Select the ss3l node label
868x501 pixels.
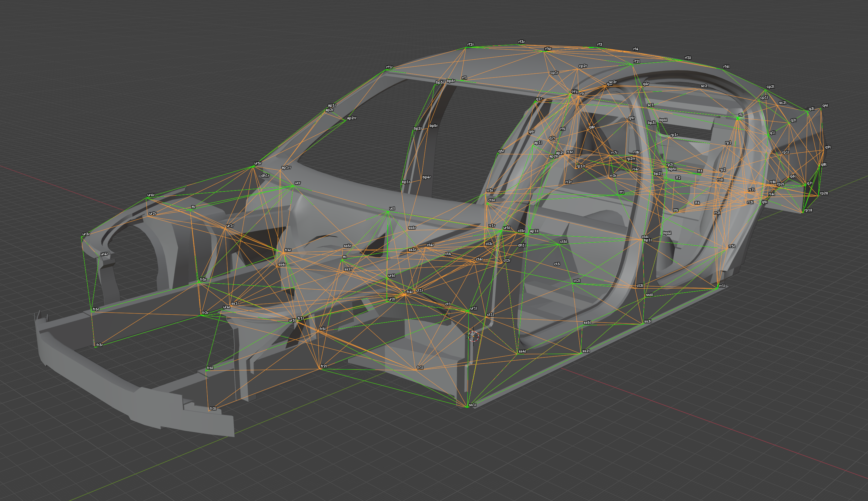[648, 321]
